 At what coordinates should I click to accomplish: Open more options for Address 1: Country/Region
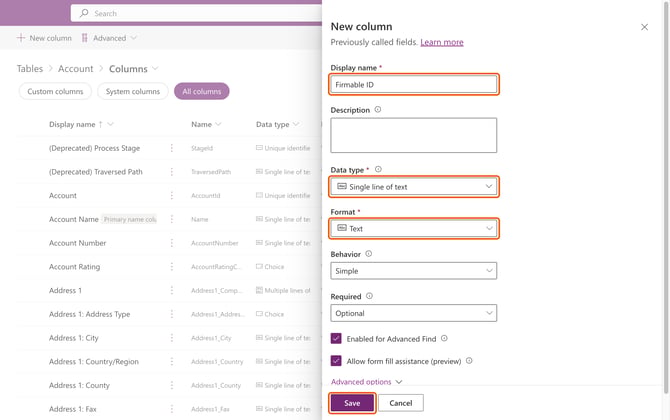[x=172, y=361]
